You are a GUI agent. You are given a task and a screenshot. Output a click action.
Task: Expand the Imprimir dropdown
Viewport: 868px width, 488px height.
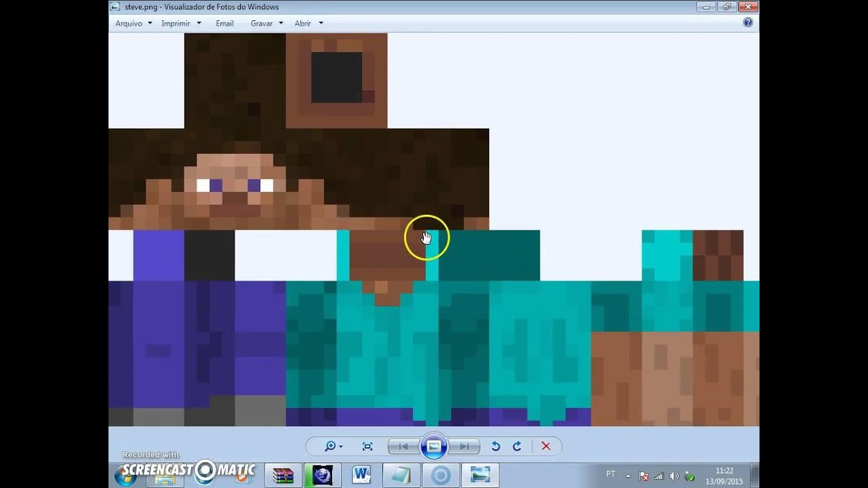tap(180, 23)
